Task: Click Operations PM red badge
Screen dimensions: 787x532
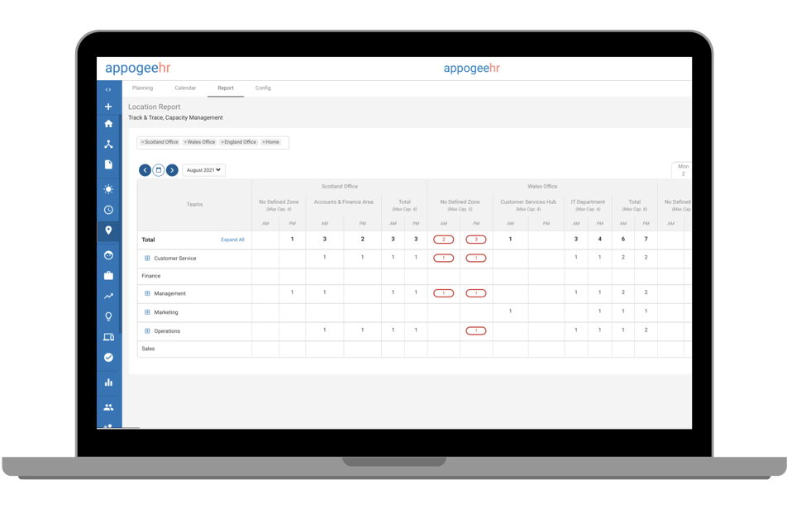Action: [x=476, y=330]
